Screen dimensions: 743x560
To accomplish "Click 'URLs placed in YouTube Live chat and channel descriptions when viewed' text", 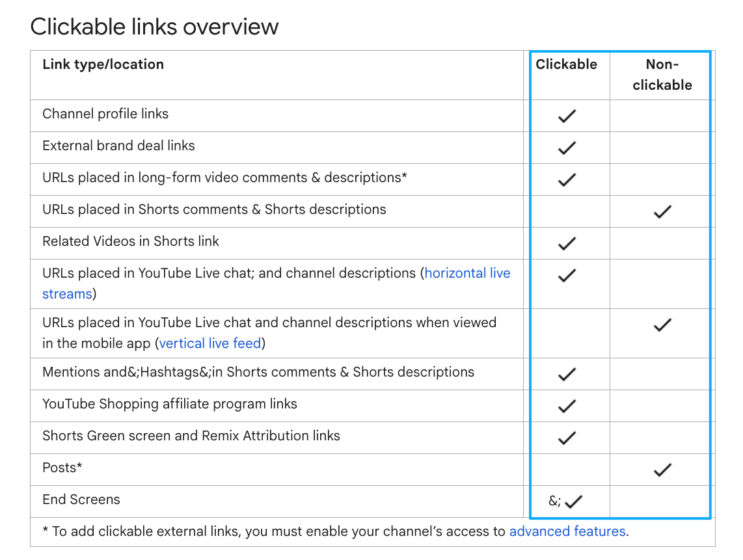I will click(x=269, y=333).
